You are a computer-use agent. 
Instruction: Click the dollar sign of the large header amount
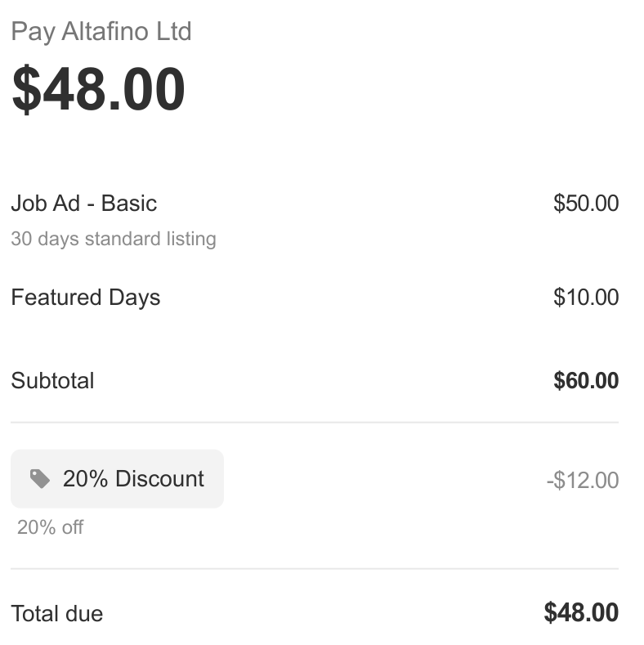(26, 90)
